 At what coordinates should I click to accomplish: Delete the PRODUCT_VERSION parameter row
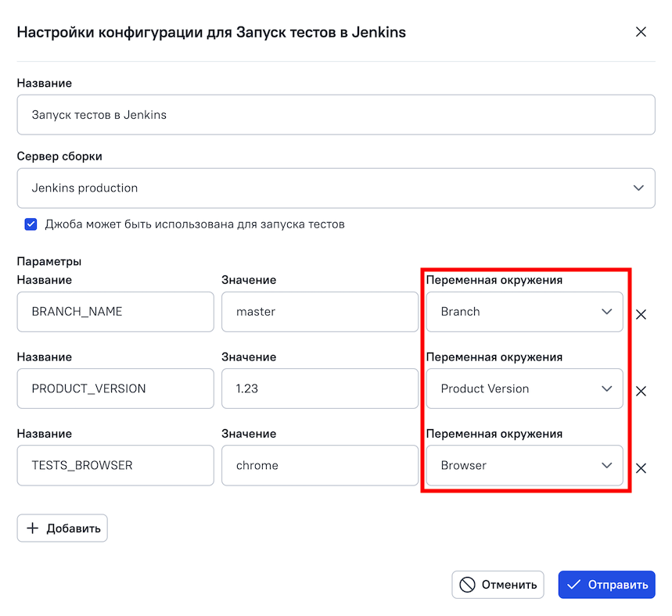pos(641,391)
